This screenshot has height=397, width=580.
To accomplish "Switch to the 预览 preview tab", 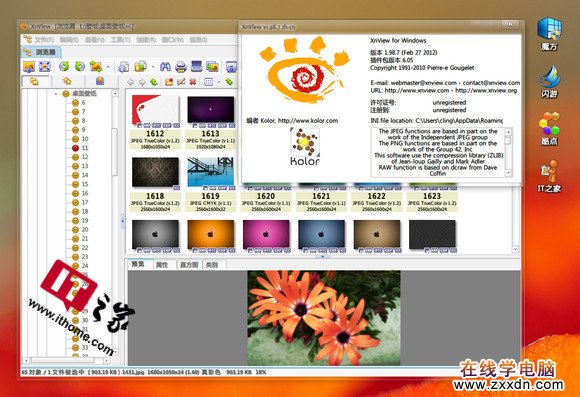I will point(138,264).
